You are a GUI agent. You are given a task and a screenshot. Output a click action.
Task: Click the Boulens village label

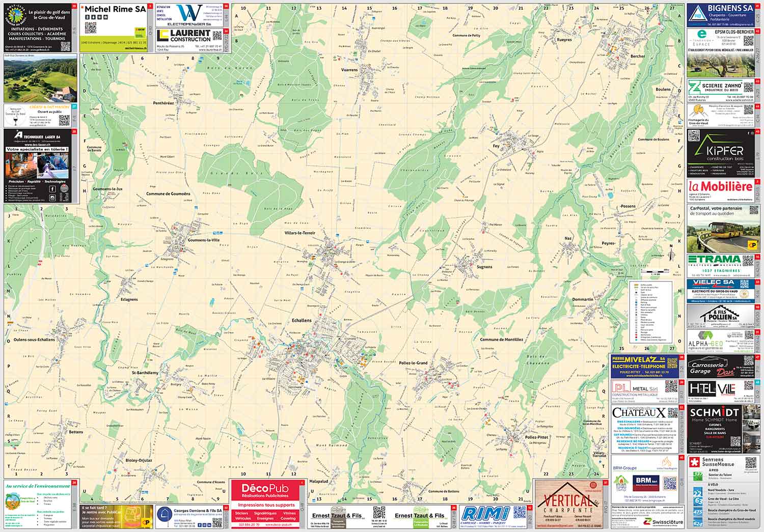pyautogui.click(x=663, y=89)
